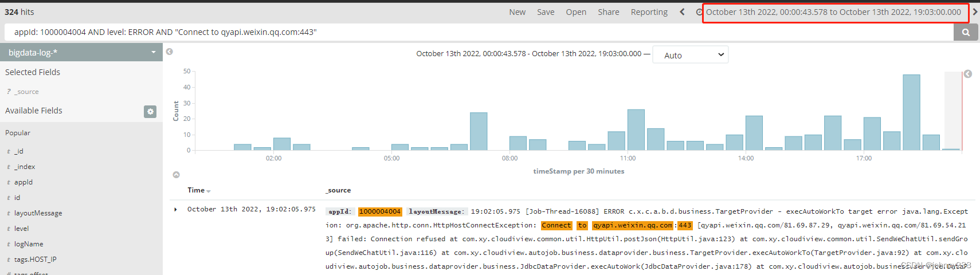Select the layoutMessage field in sidebar
The image size is (980, 275).
[38, 213]
